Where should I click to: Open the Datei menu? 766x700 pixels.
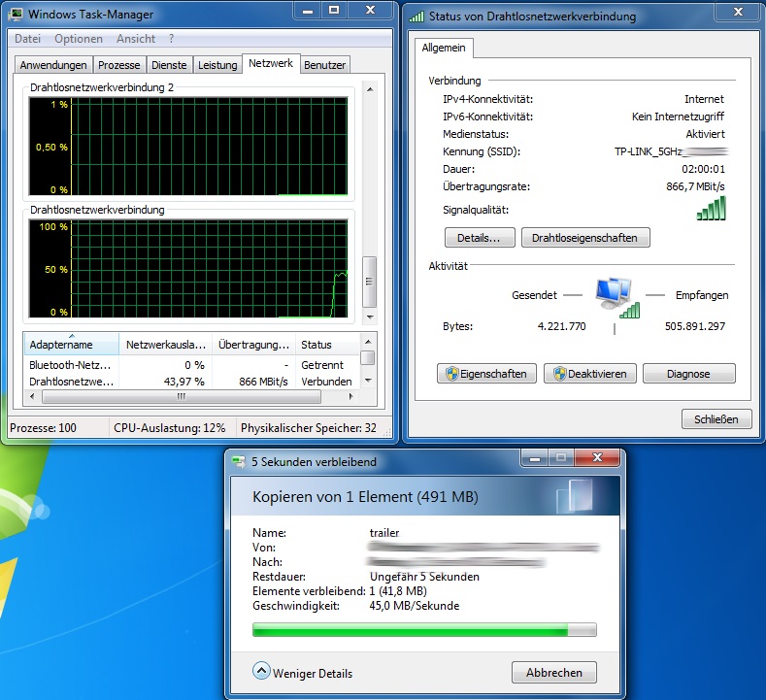28,39
